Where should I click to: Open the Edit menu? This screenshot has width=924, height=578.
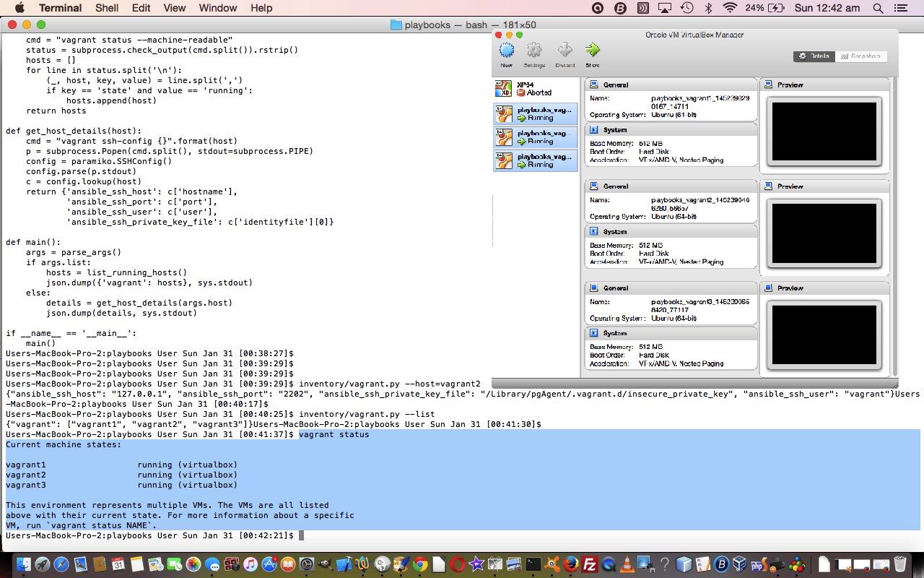[x=141, y=8]
